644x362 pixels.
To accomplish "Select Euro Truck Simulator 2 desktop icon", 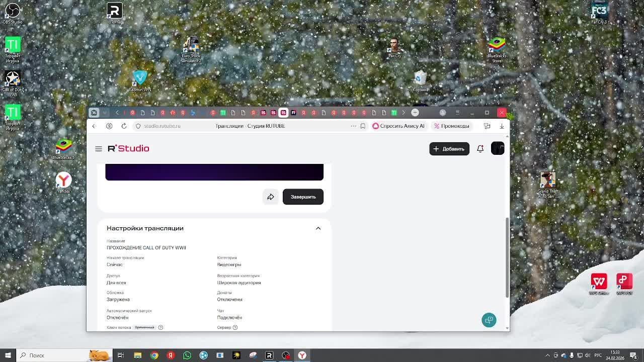I will [x=191, y=49].
